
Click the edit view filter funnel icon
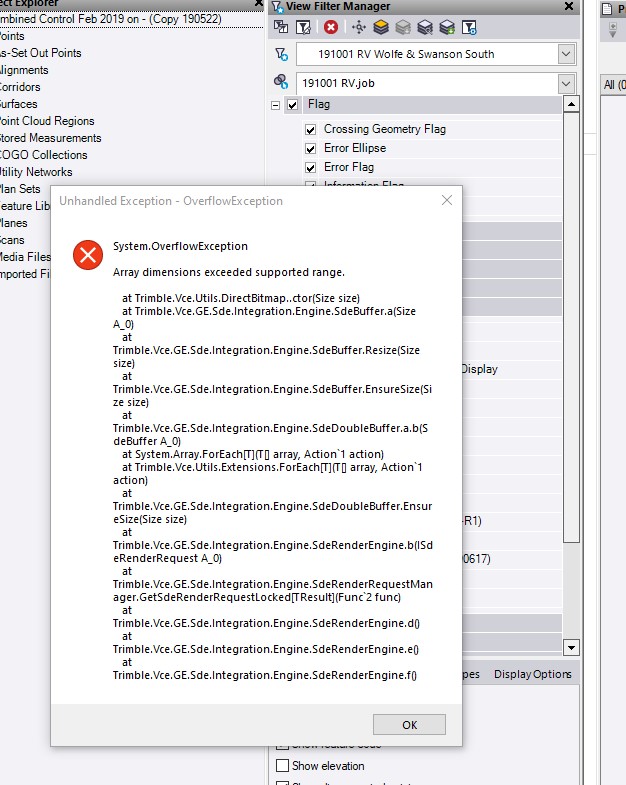(x=303, y=27)
